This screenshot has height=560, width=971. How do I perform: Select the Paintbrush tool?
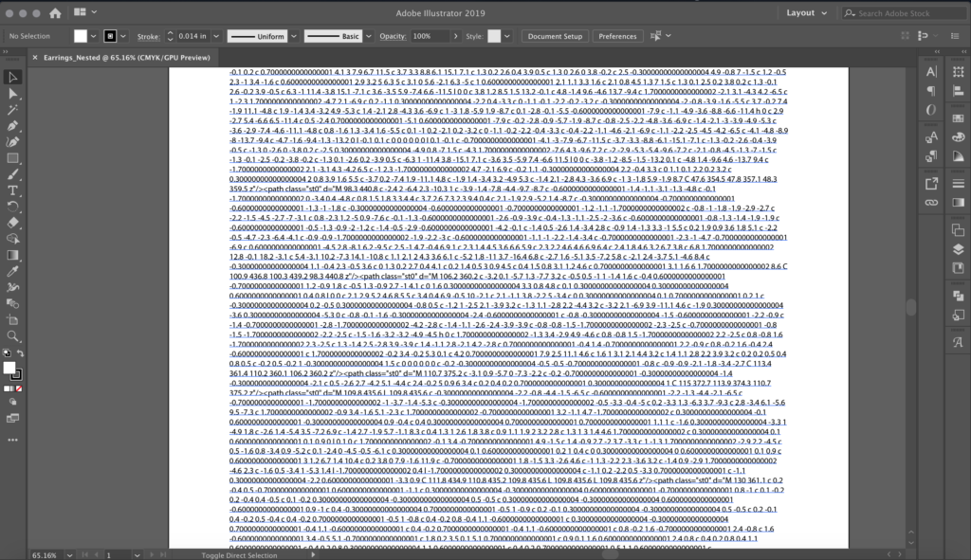point(12,174)
